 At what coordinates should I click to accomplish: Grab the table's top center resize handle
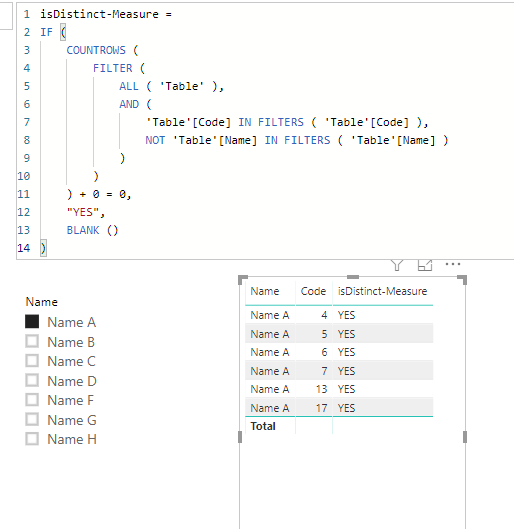(x=353, y=277)
